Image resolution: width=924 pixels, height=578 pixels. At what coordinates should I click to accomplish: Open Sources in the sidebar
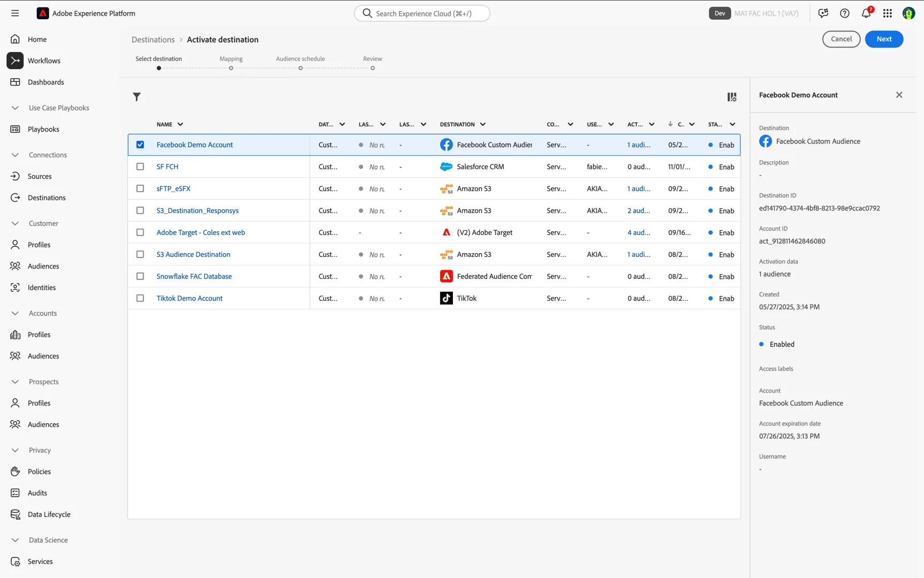(x=40, y=176)
